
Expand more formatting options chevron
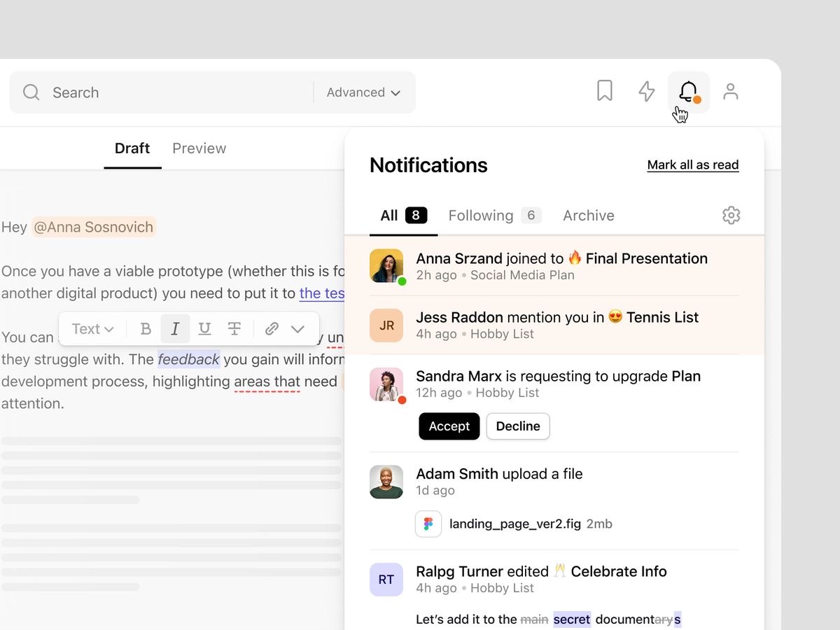298,329
